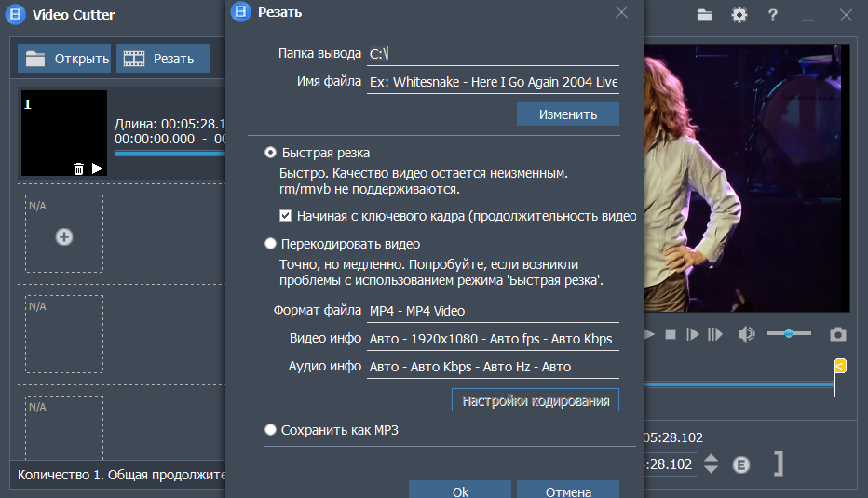Play clip 1 from its thumbnail
This screenshot has height=498, width=868.
pyautogui.click(x=97, y=168)
